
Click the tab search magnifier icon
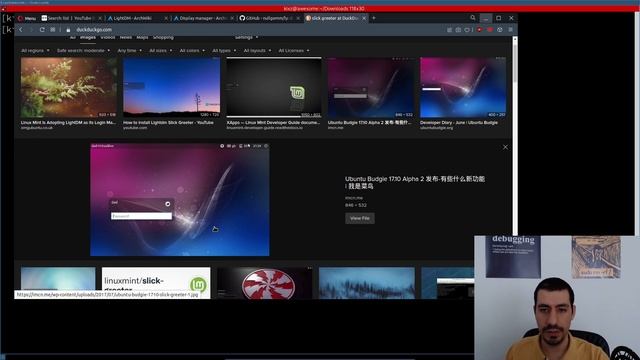click(x=473, y=18)
